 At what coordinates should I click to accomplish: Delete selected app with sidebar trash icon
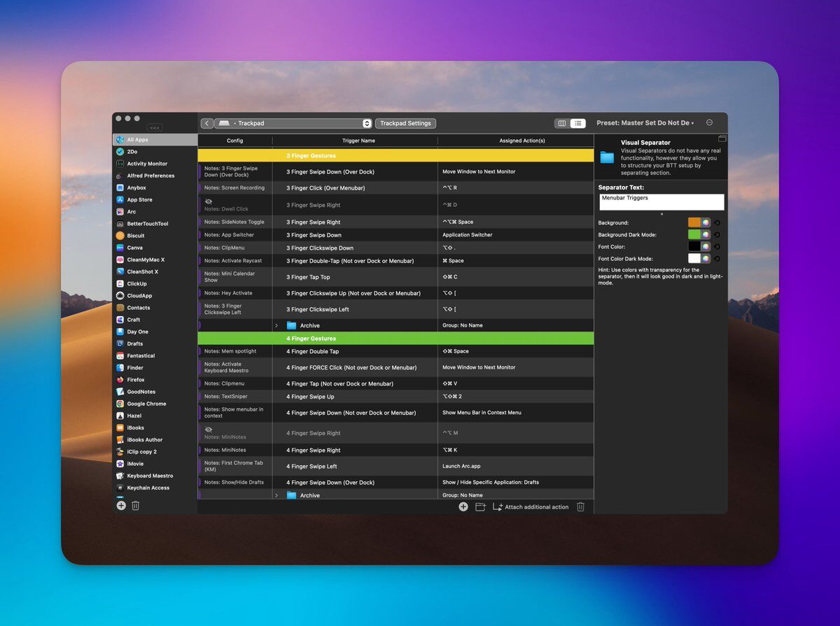(136, 505)
